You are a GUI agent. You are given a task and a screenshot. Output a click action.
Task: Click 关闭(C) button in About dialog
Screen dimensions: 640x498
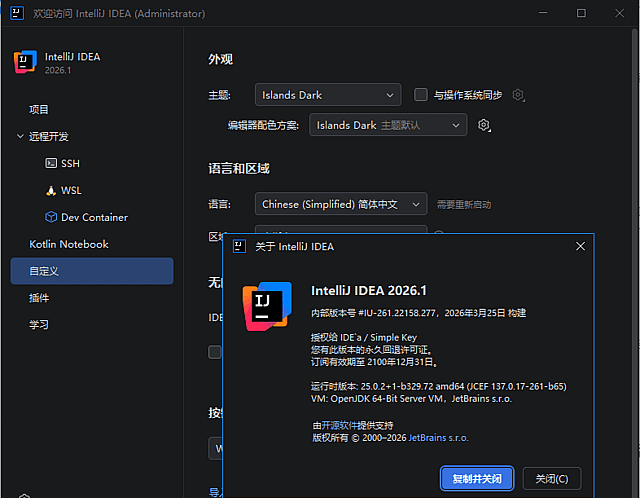[x=552, y=478]
